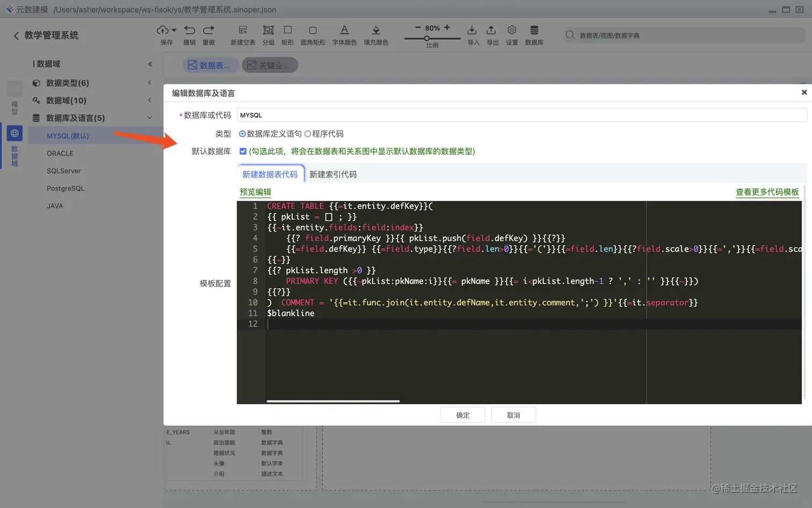Click the 确定 confirm button
The height and width of the screenshot is (508, 812).
(463, 415)
